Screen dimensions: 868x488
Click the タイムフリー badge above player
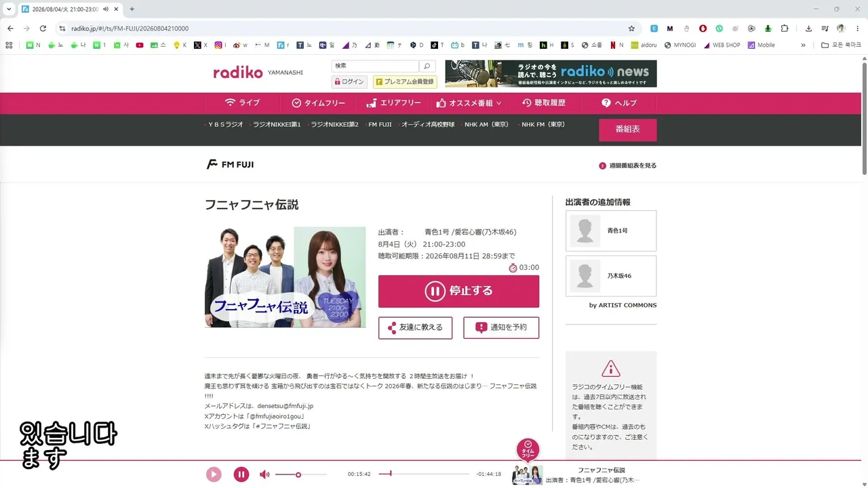pyautogui.click(x=528, y=450)
